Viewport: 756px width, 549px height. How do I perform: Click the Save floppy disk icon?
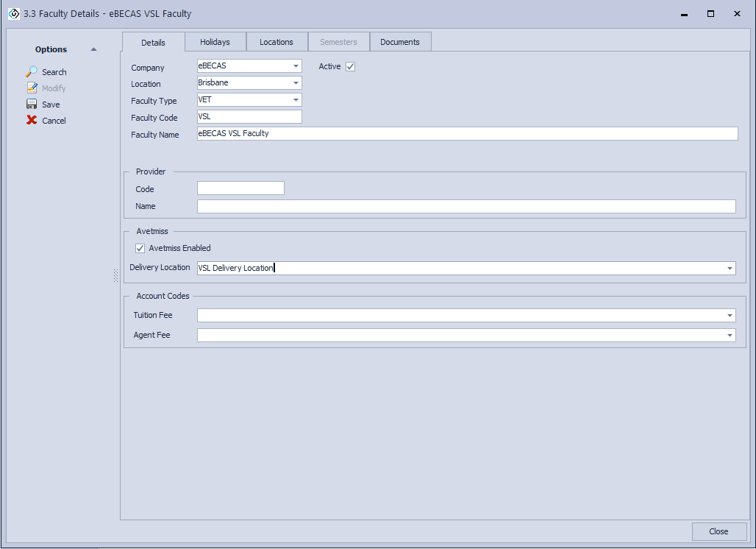(x=32, y=105)
